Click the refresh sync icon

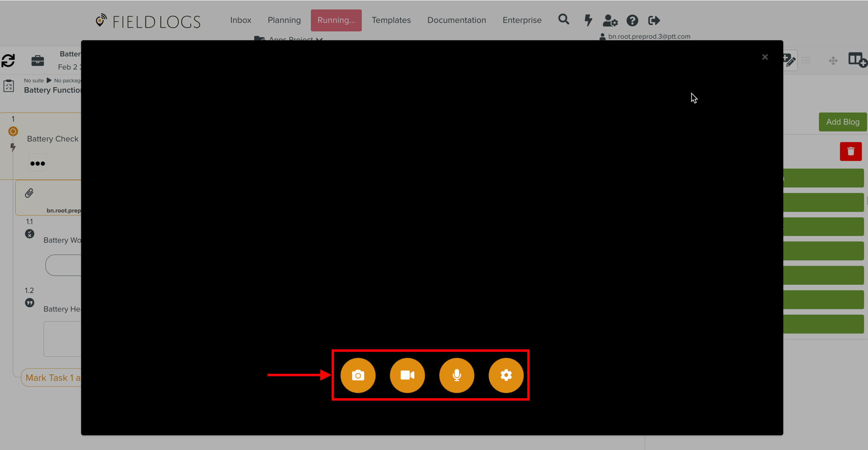point(8,60)
